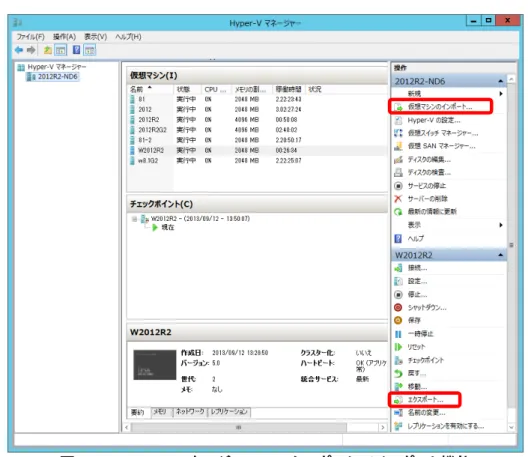
Task: Click the horizontal scrollbar right arrow
Action: point(383,427)
